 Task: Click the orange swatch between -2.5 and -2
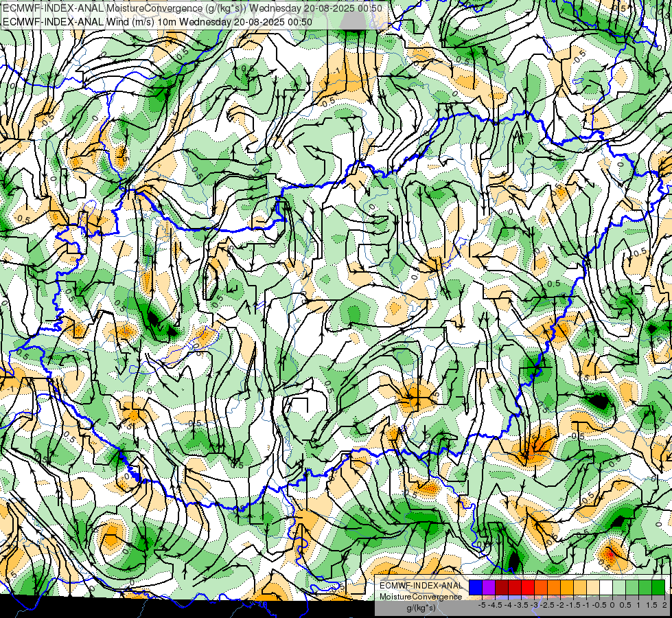tap(554, 588)
